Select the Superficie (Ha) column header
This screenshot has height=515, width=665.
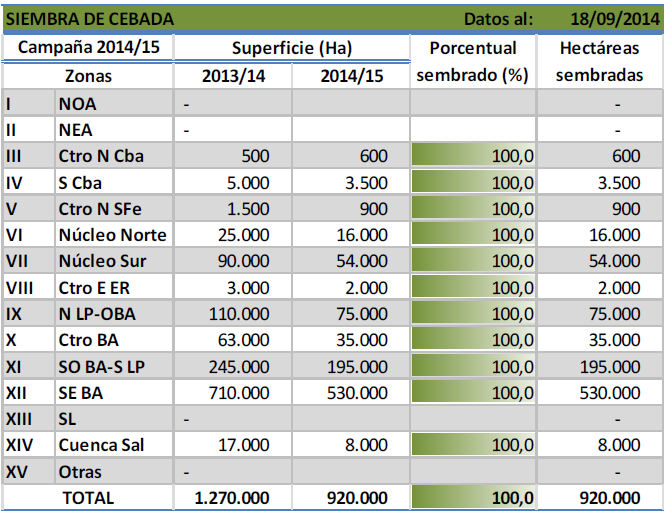pos(291,48)
